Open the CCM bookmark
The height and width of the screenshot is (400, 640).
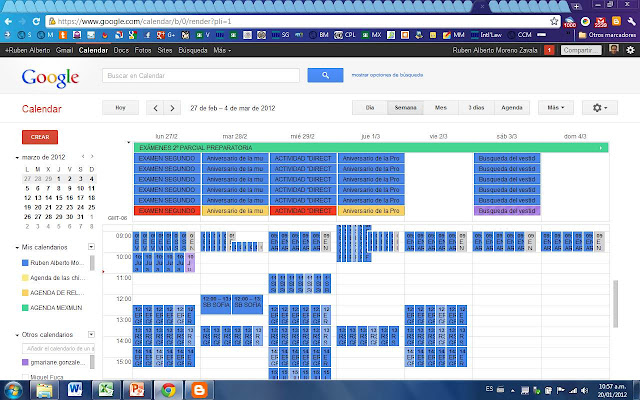[520, 35]
